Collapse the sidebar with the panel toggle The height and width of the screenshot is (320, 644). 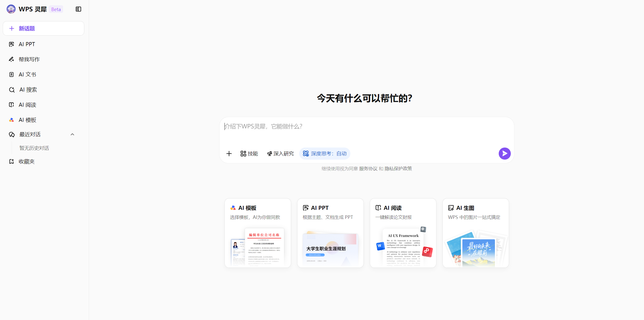[78, 9]
